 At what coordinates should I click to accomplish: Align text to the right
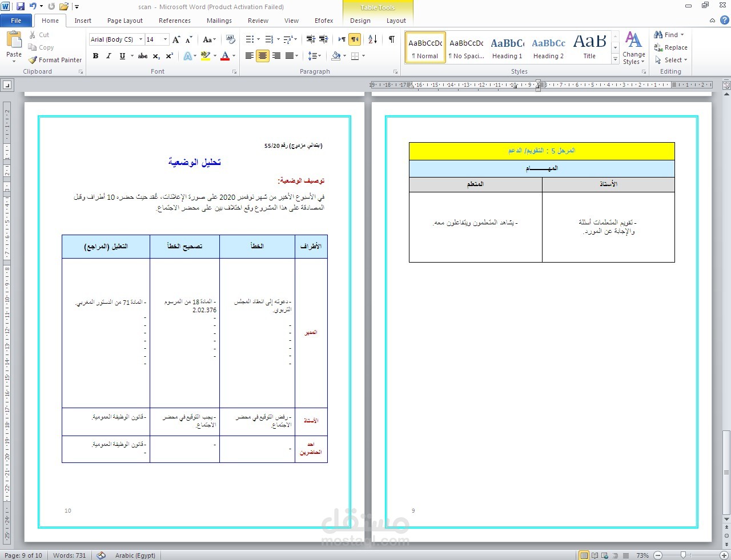pyautogui.click(x=276, y=56)
